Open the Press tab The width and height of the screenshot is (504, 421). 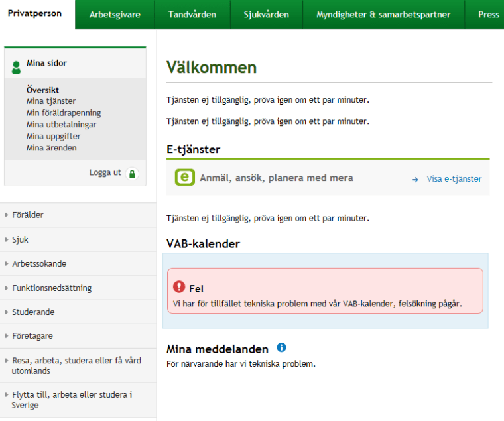tap(488, 14)
